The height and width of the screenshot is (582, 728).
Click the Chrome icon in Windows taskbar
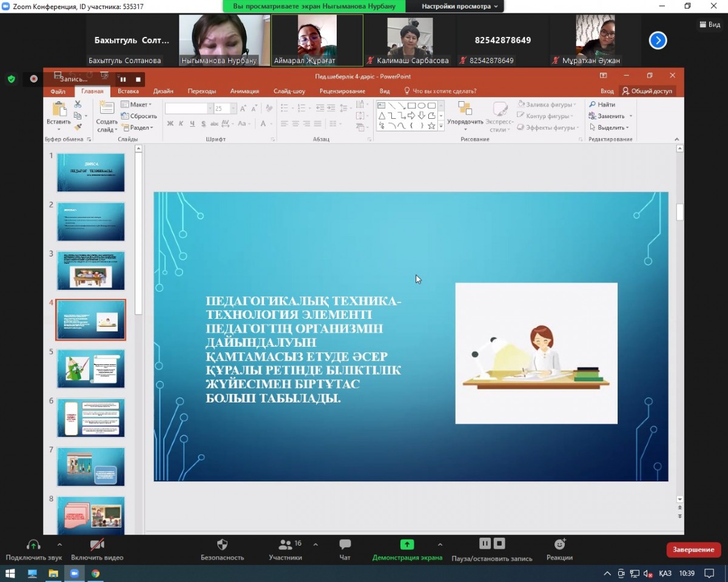click(95, 573)
